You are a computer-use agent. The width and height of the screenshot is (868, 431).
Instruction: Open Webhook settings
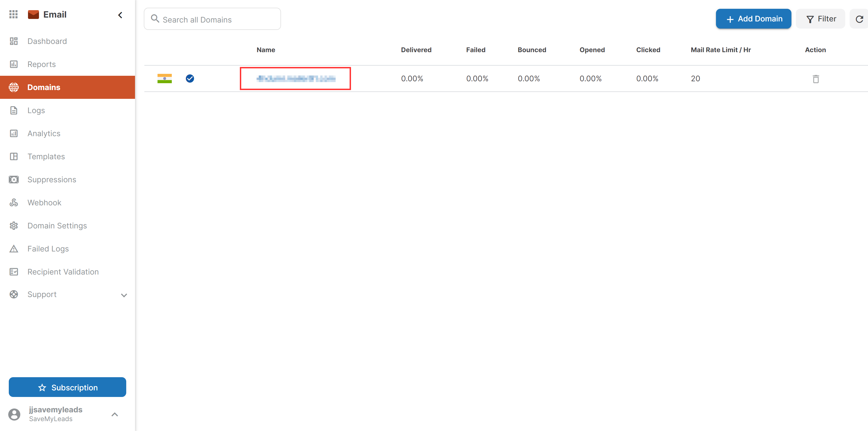[x=44, y=203]
